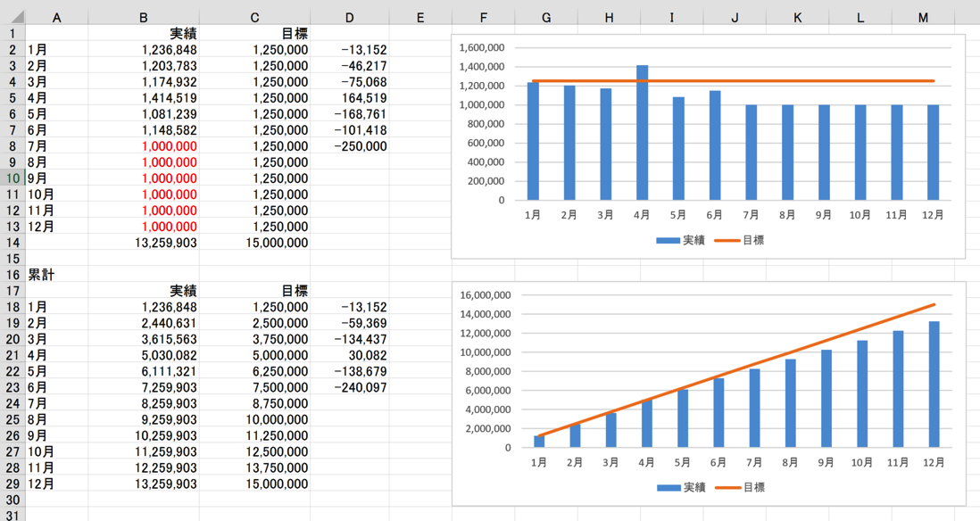
Task: Click difference cell -168,761
Action: click(349, 113)
